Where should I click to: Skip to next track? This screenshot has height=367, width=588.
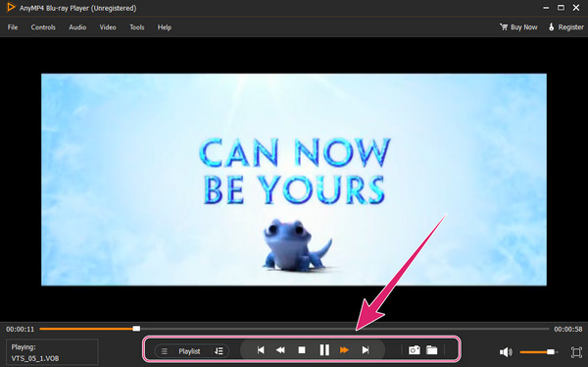[x=366, y=350]
